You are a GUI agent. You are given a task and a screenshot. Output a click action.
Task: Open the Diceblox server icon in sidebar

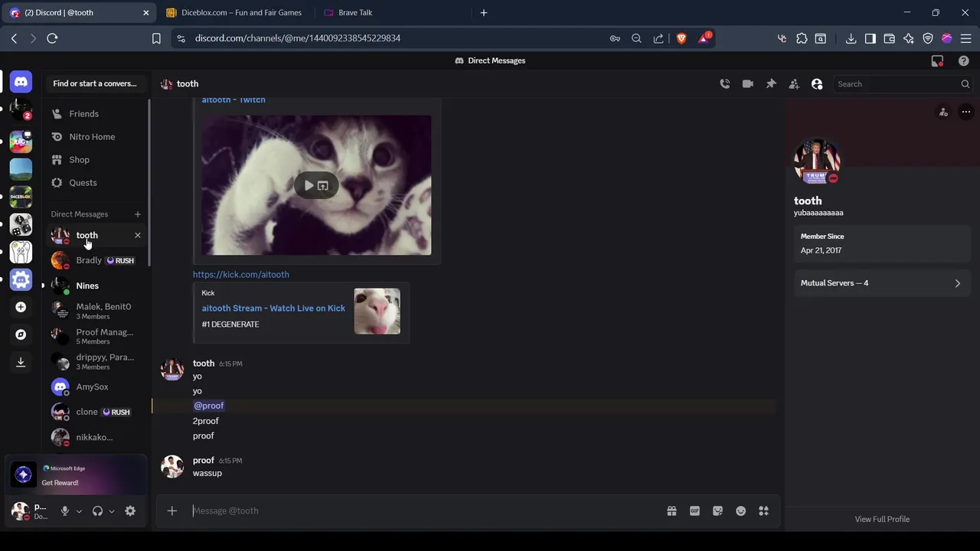click(x=21, y=197)
